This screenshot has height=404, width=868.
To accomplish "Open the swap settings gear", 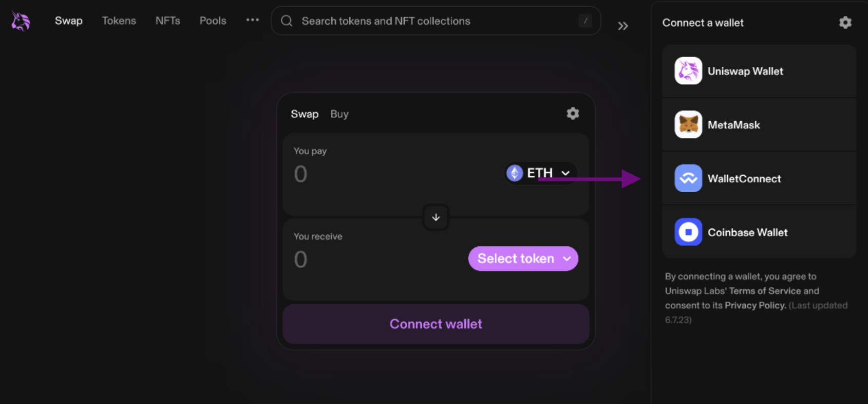I will (572, 114).
